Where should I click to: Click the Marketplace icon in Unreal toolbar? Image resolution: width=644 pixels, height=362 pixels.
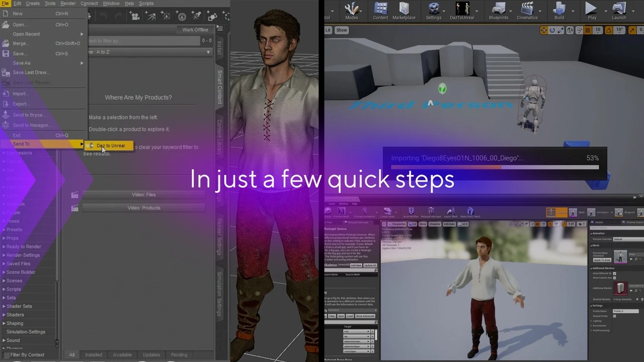pos(404,9)
